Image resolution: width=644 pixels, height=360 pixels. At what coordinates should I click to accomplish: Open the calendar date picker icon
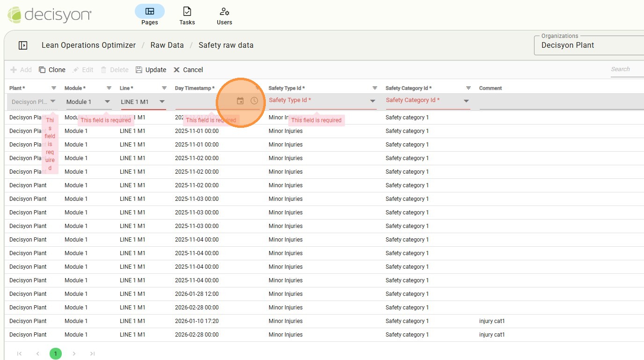(x=240, y=101)
